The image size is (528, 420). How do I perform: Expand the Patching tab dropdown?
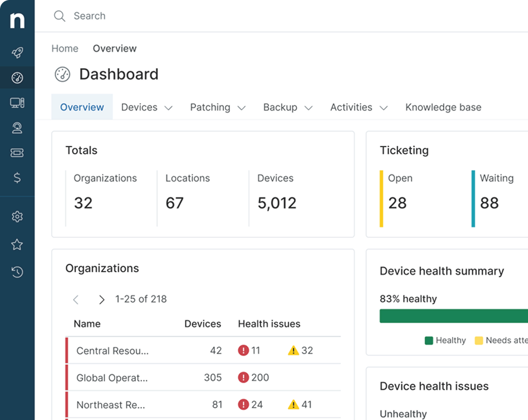217,107
